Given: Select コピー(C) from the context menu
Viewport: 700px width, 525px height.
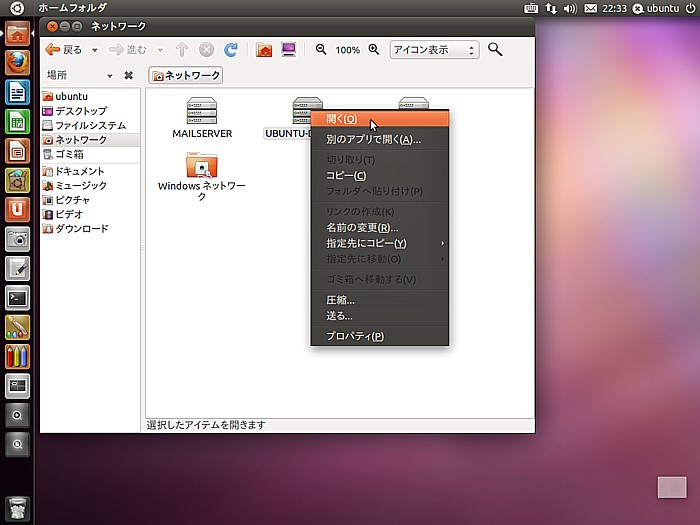Looking at the screenshot, I should [345, 175].
